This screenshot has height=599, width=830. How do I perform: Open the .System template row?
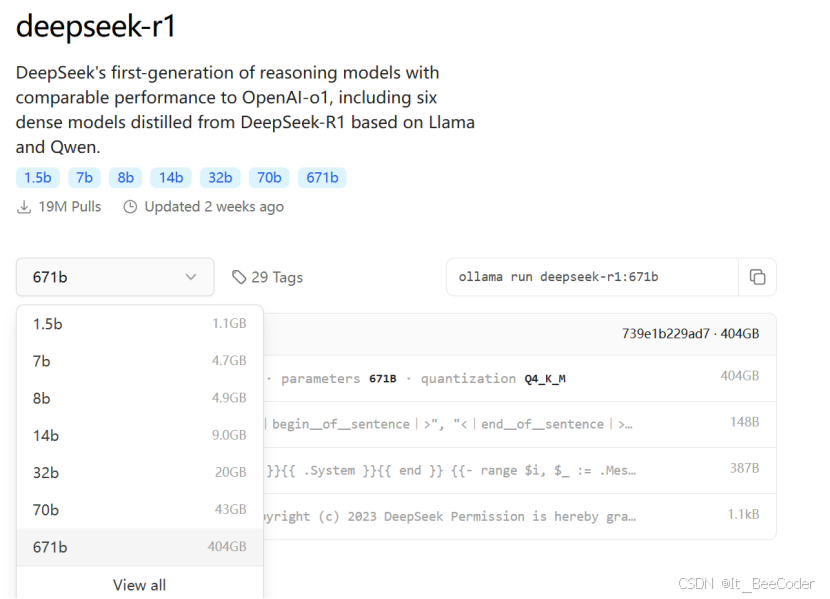pos(520,470)
